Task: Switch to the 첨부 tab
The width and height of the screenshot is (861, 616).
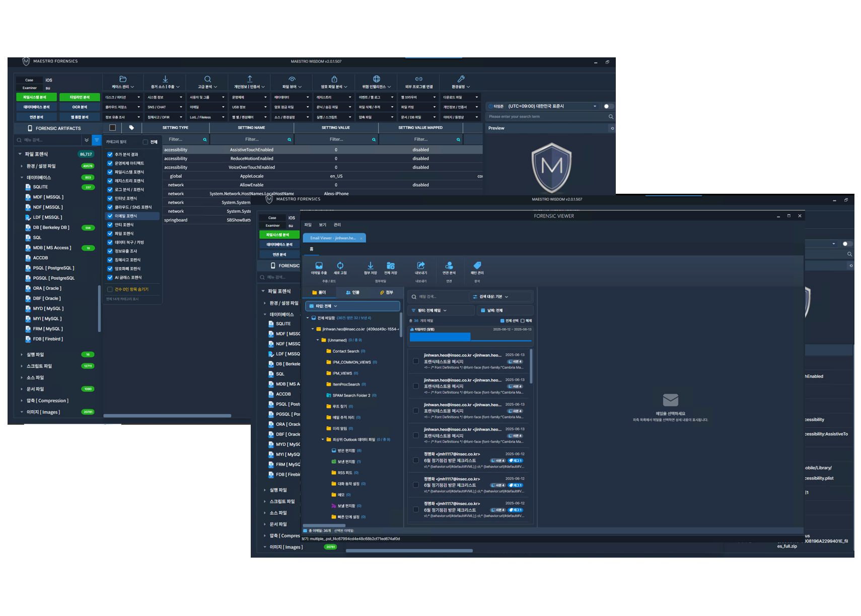Action: (x=387, y=292)
